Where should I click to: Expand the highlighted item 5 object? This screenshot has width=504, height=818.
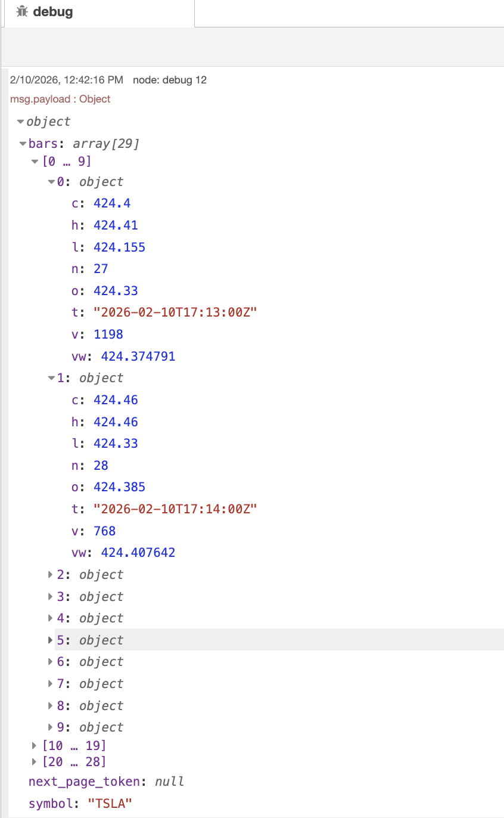click(x=51, y=640)
